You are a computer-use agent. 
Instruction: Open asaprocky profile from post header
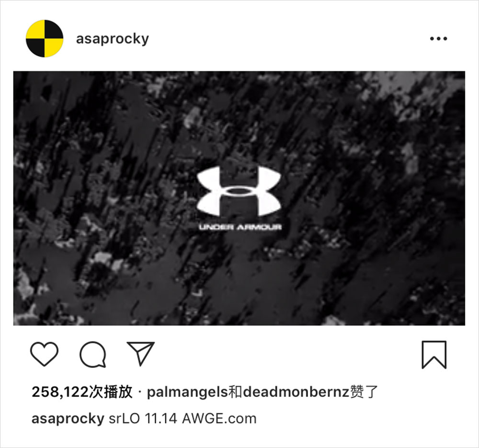click(113, 39)
